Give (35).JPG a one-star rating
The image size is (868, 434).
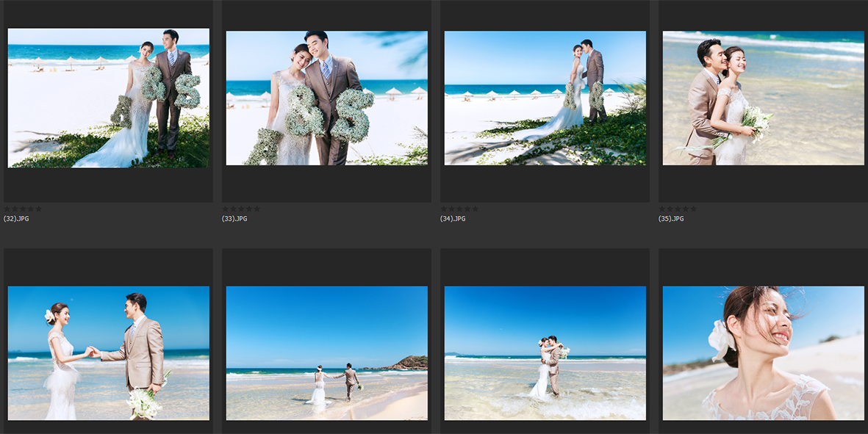pyautogui.click(x=662, y=209)
